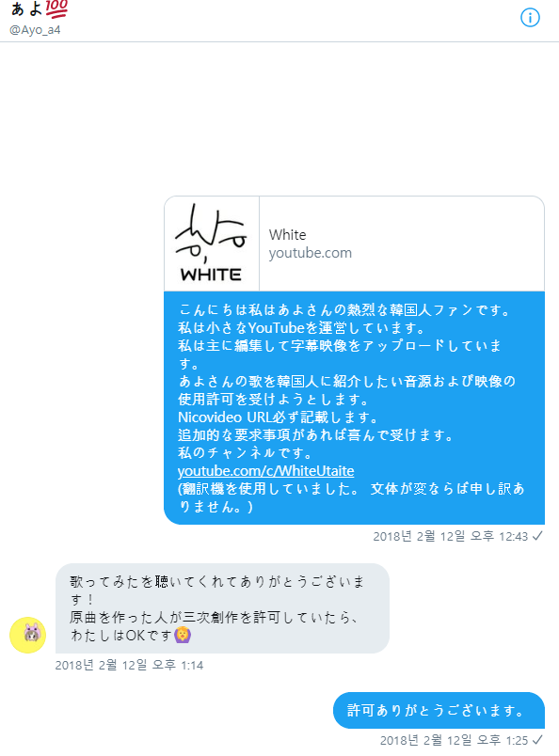Click the OK-gesture emoji in the grey message
This screenshot has width=559, height=756.
[x=183, y=635]
